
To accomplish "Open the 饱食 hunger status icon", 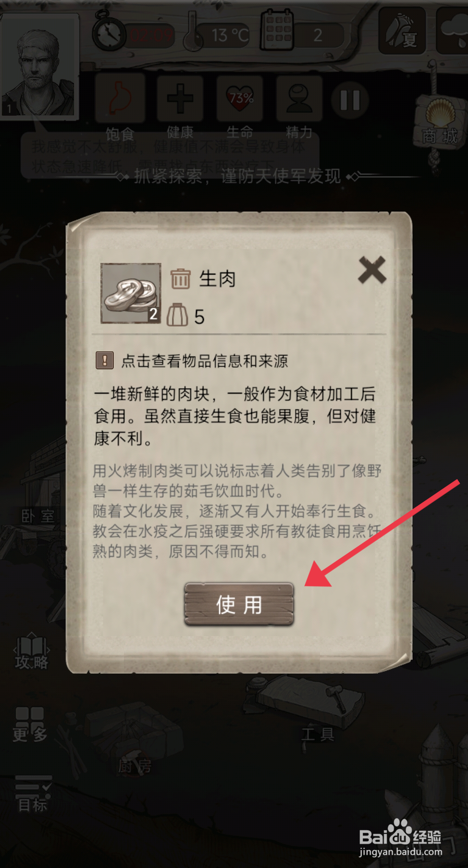I will [120, 99].
